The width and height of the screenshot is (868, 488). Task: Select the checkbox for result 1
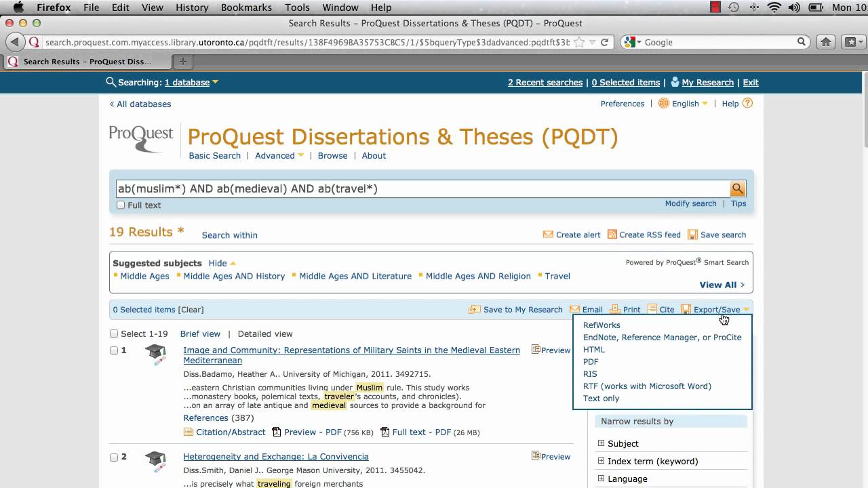(114, 350)
